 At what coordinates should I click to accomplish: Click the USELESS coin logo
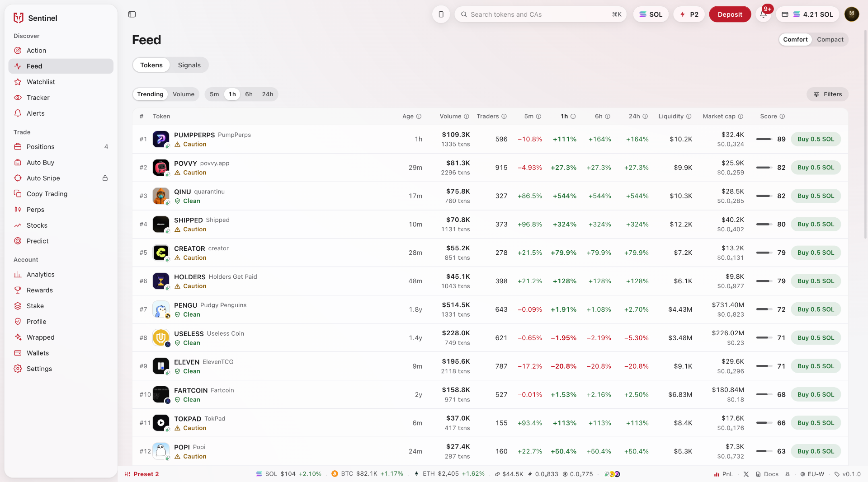(161, 338)
